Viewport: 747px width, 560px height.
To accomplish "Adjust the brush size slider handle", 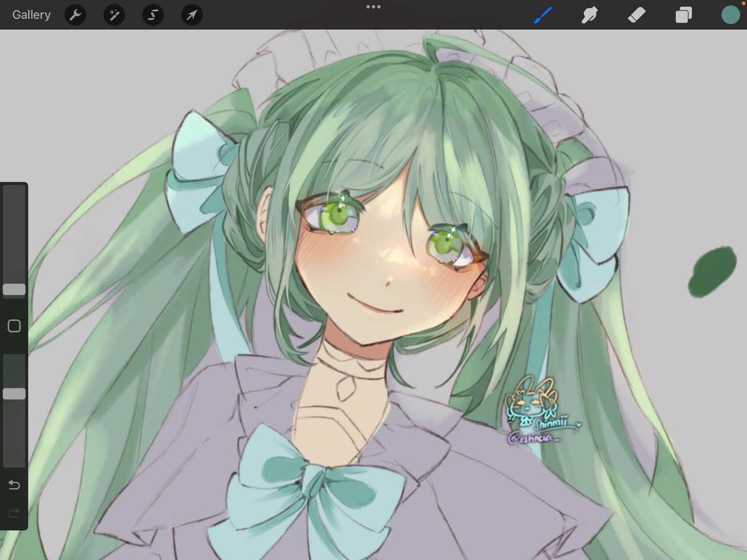I will coord(14,289).
